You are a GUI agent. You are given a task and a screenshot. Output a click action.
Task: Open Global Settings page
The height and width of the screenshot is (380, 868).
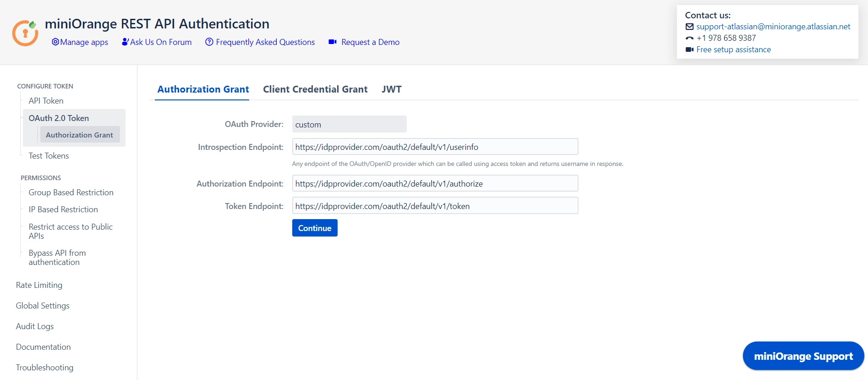point(43,306)
